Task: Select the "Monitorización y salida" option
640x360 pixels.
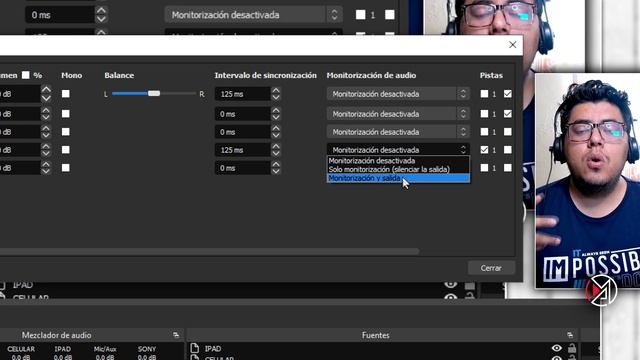Action: point(398,178)
